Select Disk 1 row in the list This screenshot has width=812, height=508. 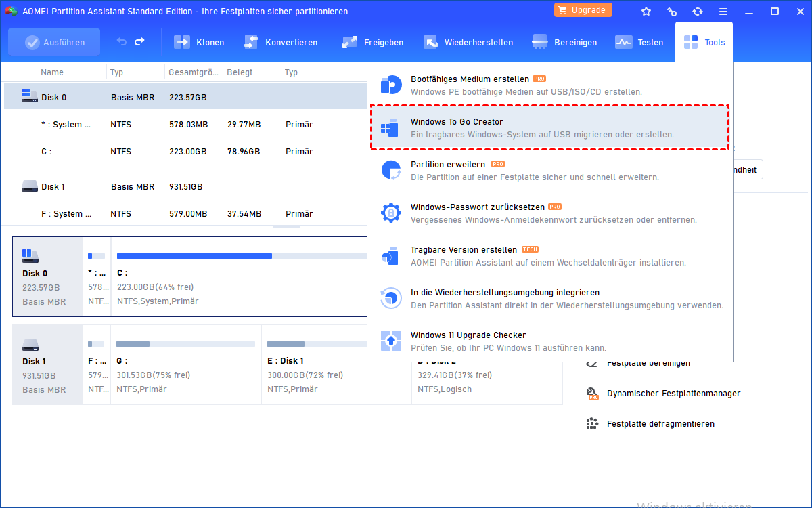click(186, 186)
